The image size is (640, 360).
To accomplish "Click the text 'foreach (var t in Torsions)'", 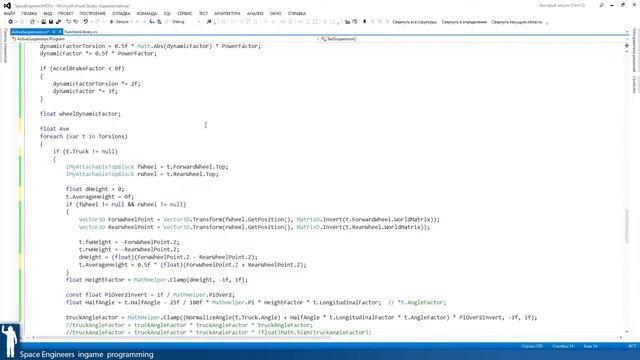I will tap(84, 136).
